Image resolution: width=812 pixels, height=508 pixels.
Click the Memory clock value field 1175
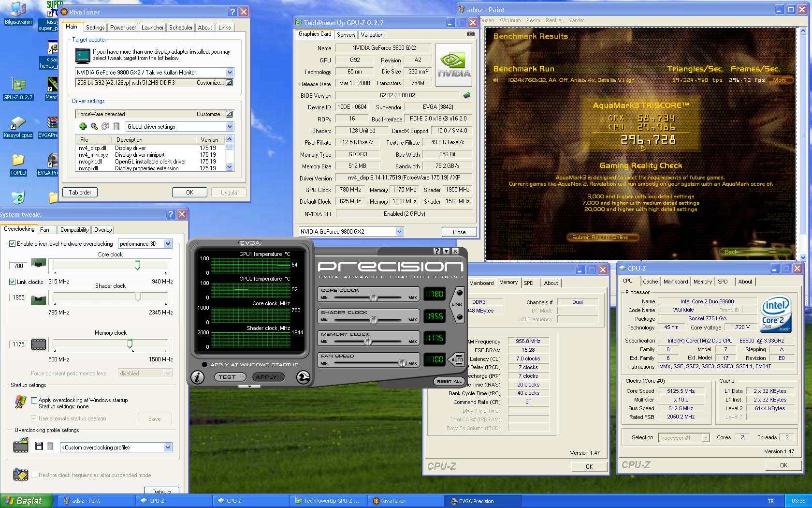tap(18, 344)
